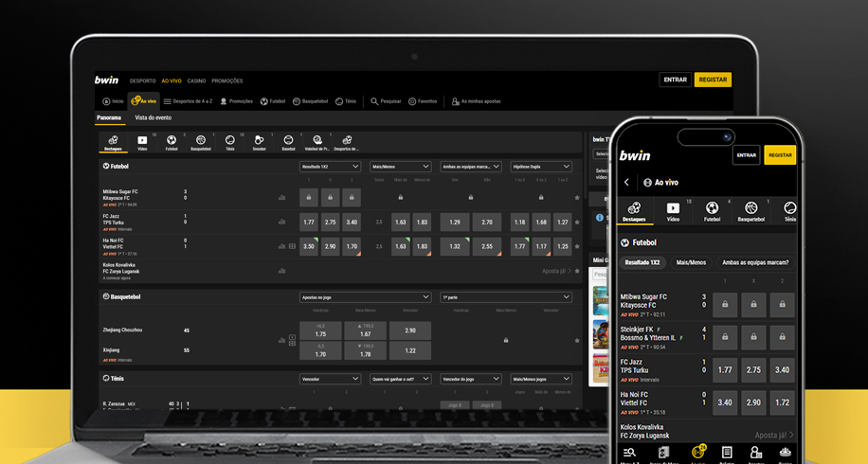Image resolution: width=868 pixels, height=464 pixels.
Task: Tap the back arrow beside Ao vivo on the phone
Action: pyautogui.click(x=626, y=182)
